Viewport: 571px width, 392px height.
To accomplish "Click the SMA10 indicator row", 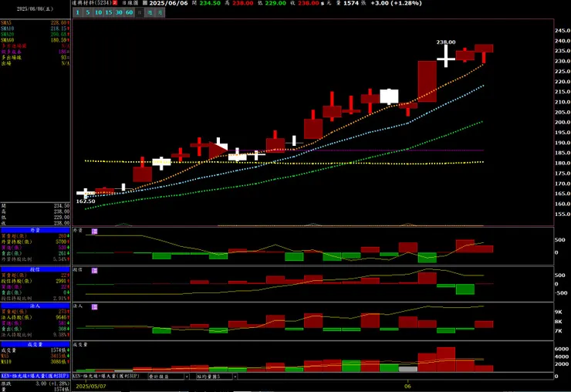I will pyautogui.click(x=35, y=29).
